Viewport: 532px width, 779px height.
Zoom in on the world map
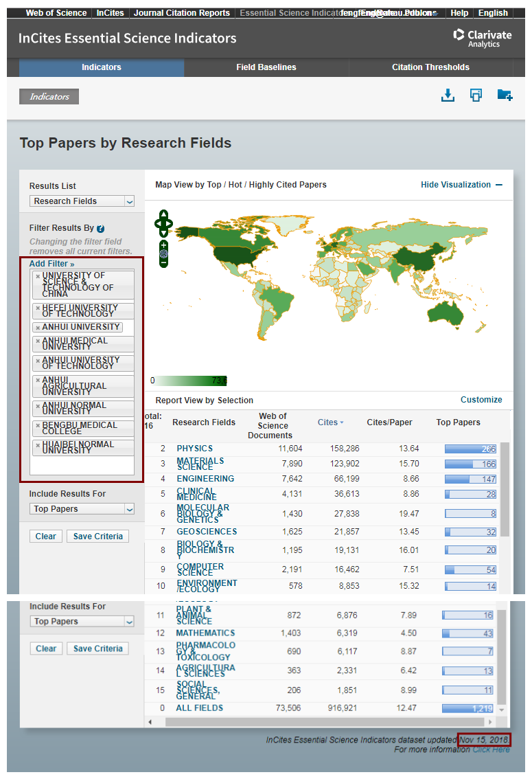point(163,245)
